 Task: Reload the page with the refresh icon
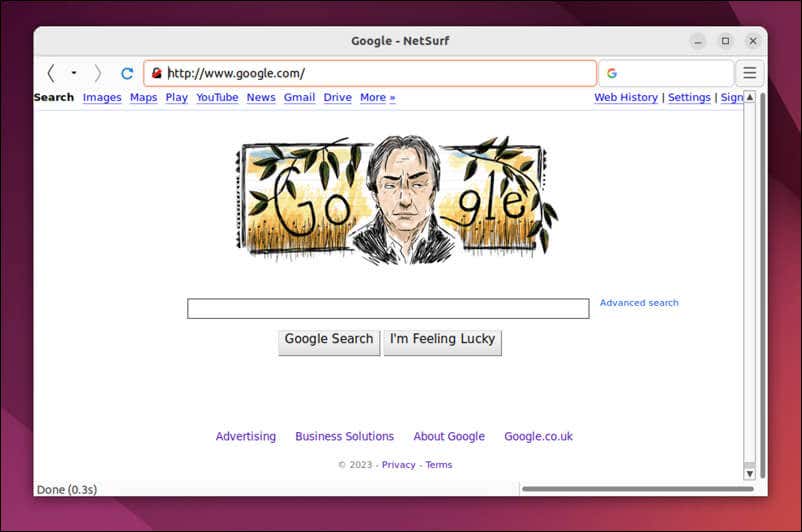(x=127, y=73)
